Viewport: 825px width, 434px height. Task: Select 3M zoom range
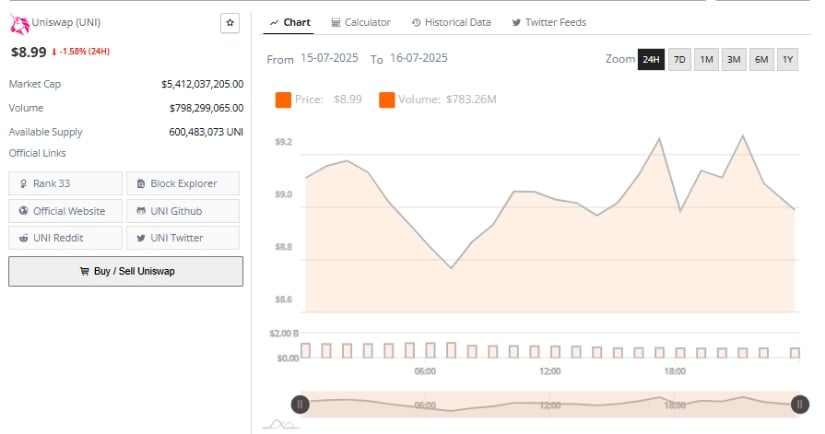pos(733,59)
